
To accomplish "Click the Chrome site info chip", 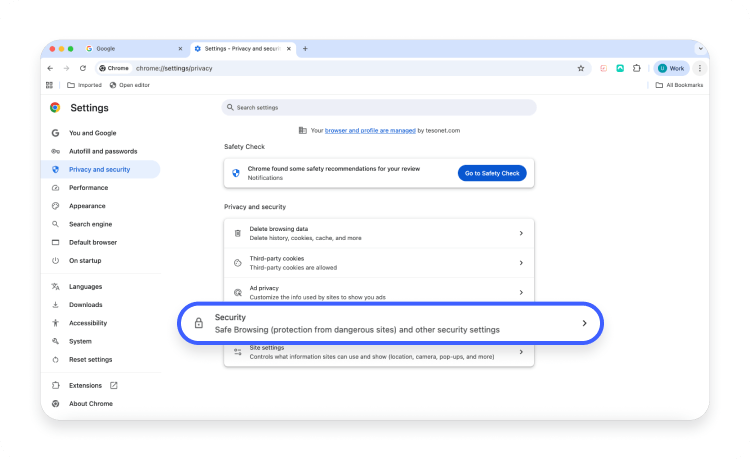I will [x=114, y=68].
